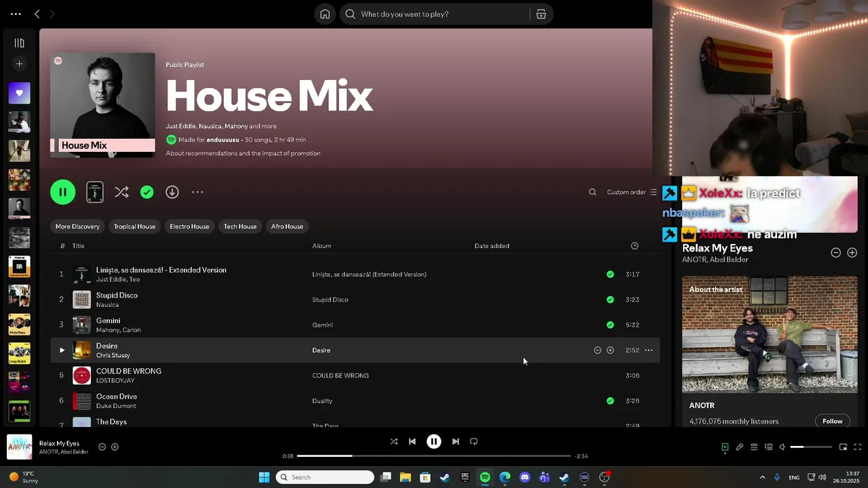Select the Afro House chip
The height and width of the screenshot is (488, 868).
287,226
